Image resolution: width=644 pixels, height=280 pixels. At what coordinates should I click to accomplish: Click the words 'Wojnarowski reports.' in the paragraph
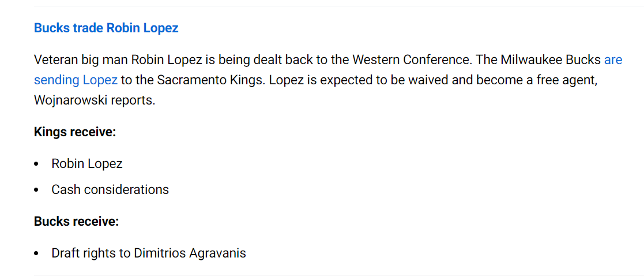coord(95,100)
